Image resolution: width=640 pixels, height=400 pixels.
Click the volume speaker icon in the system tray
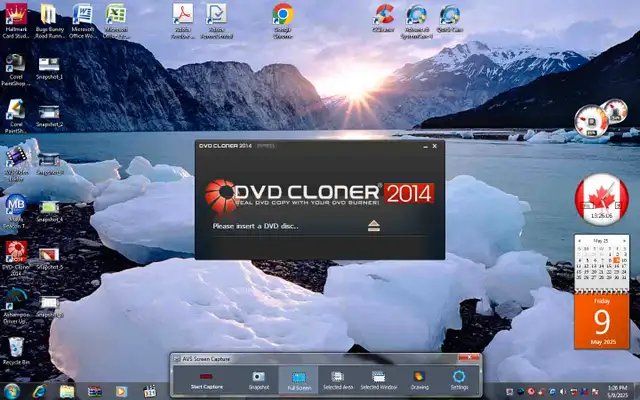click(x=563, y=391)
